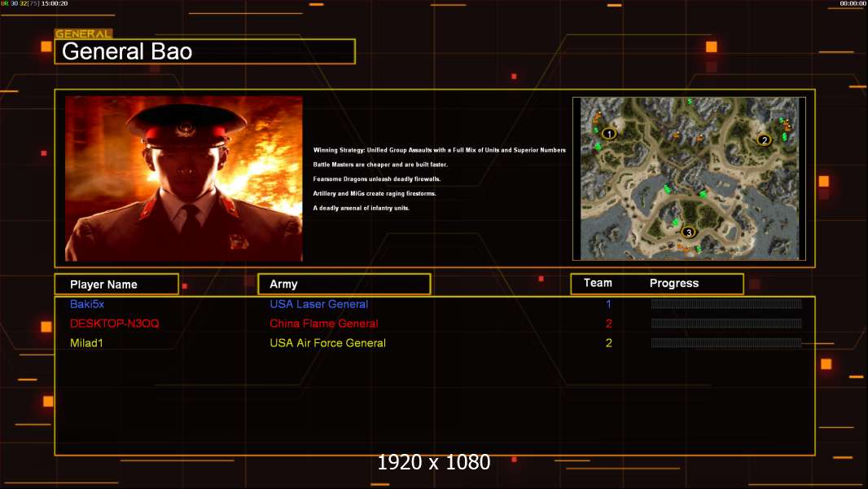The height and width of the screenshot is (489, 868).
Task: Click the Artillery and MiGs firestorms line
Action: pos(375,193)
